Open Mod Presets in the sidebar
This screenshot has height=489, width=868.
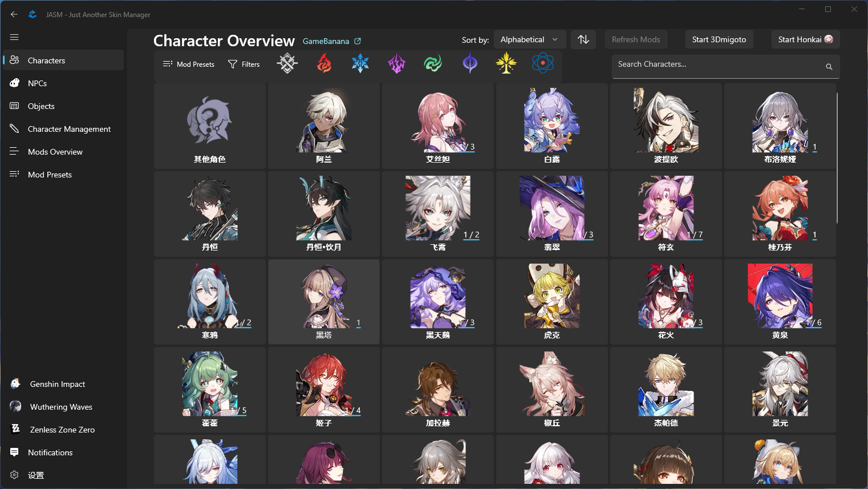coord(63,174)
